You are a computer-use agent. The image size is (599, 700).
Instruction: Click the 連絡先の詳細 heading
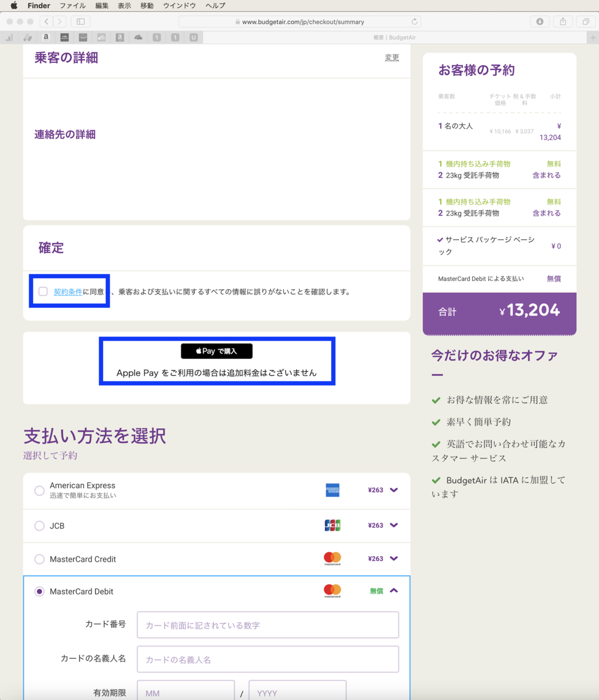65,134
